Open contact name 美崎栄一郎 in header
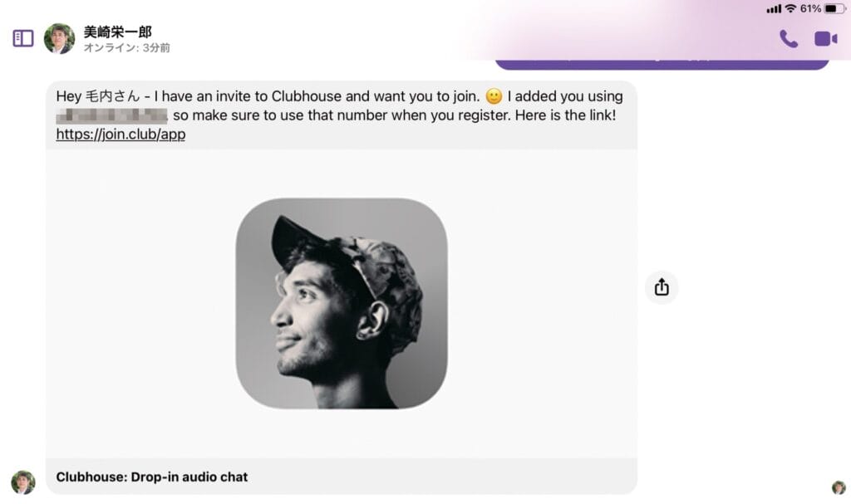Image resolution: width=851 pixels, height=504 pixels. (117, 32)
